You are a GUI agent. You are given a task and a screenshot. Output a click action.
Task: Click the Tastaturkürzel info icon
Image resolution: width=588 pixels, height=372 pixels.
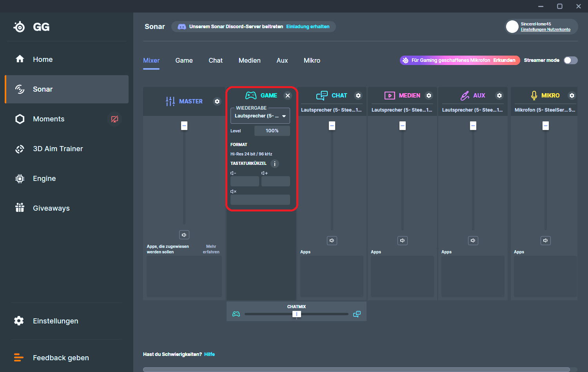tap(275, 163)
